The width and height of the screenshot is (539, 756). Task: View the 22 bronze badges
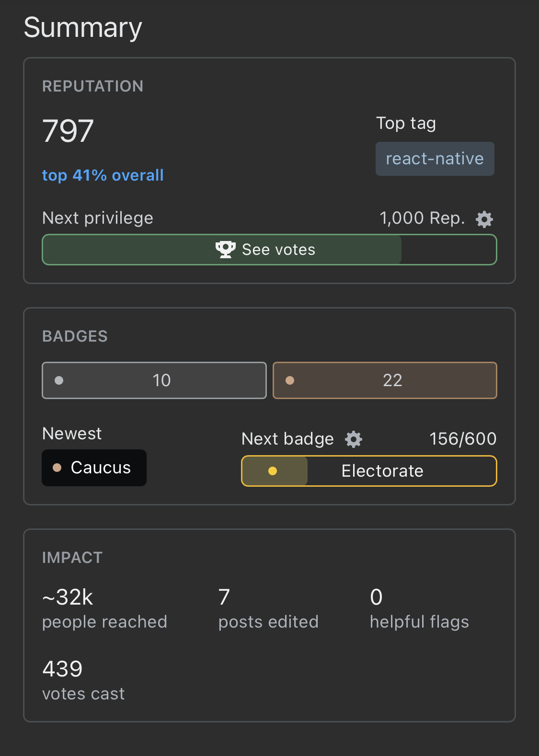tap(385, 380)
